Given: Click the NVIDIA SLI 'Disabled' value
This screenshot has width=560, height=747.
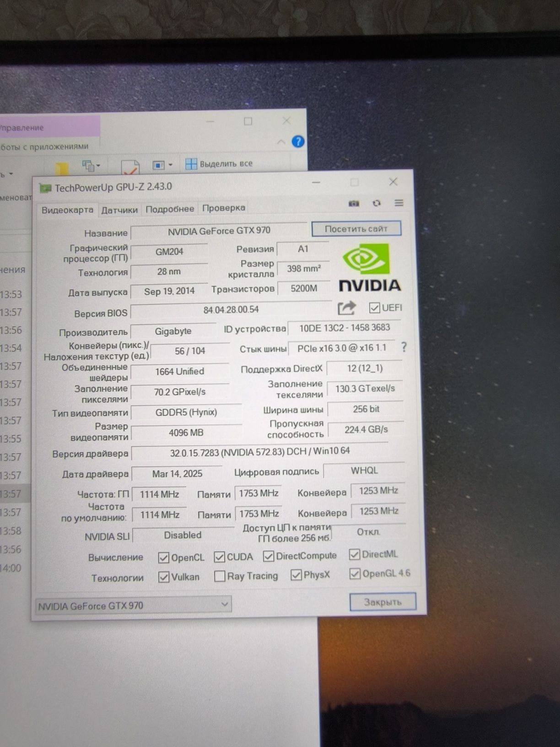Looking at the screenshot, I should 183,535.
